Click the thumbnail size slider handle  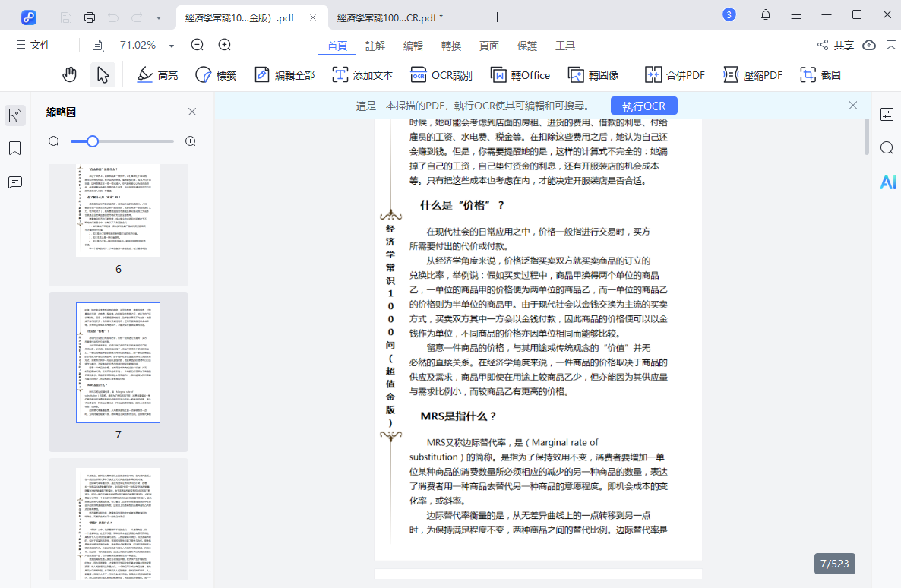93,141
